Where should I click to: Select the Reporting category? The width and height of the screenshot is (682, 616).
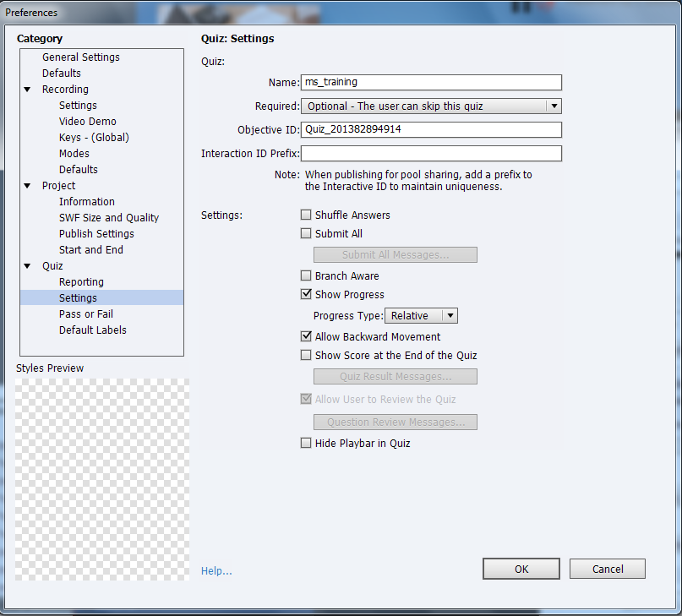81,281
